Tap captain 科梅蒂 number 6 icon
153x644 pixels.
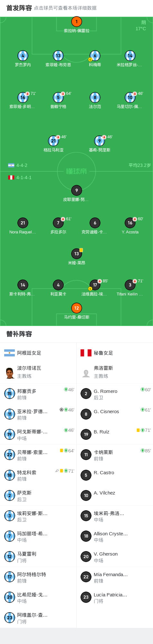pos(95,56)
